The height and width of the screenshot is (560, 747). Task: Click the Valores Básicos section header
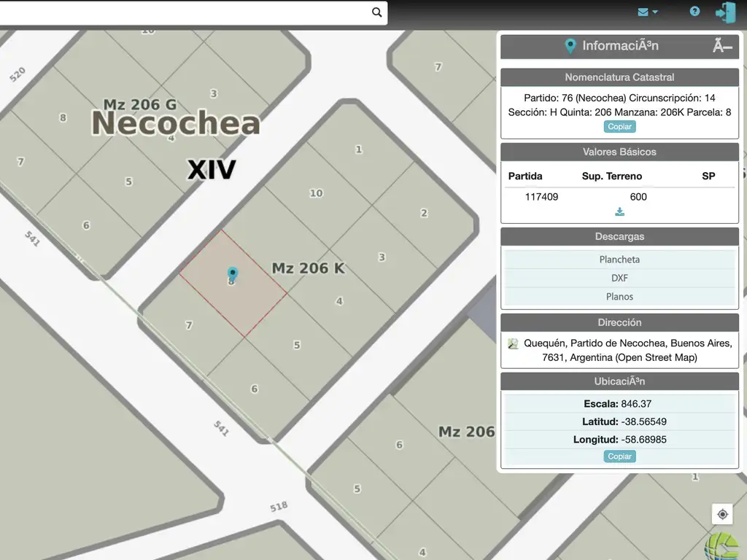pyautogui.click(x=619, y=152)
